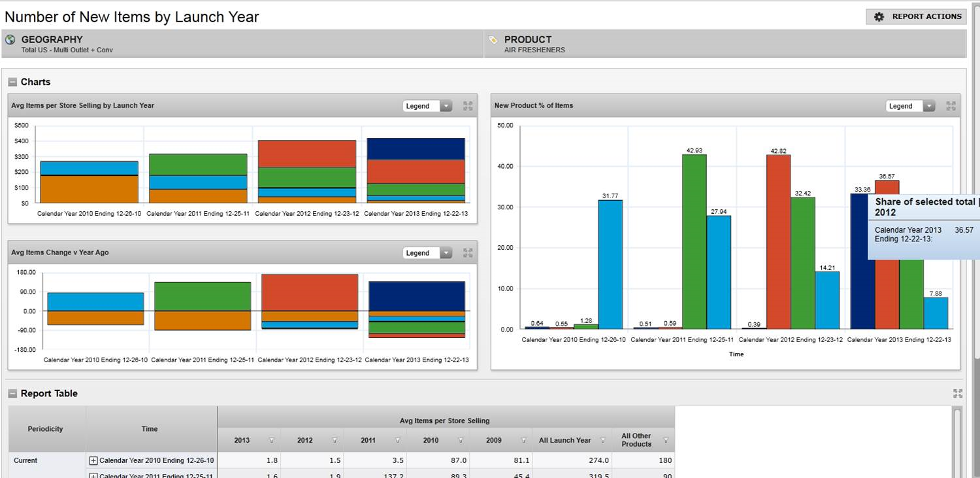Maximize the Avg Items per Store Selling chart

468,106
